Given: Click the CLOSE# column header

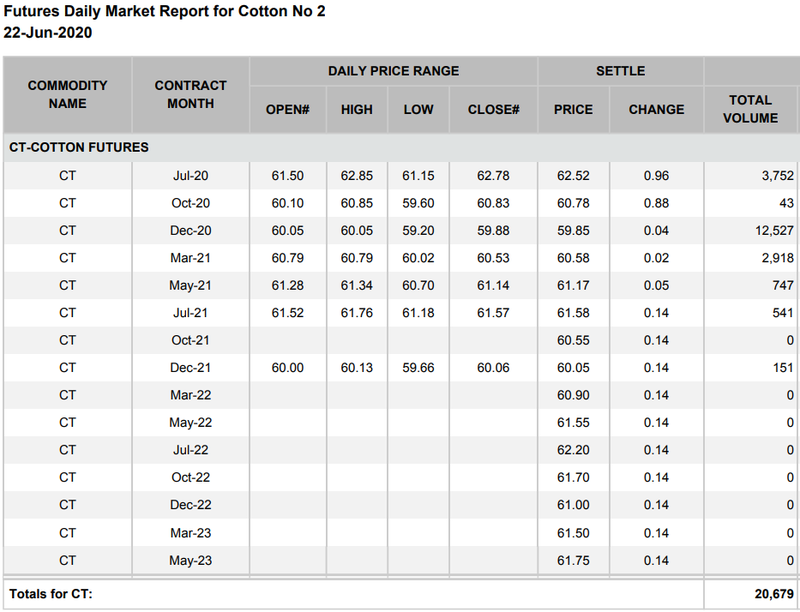Looking at the screenshot, I should [493, 110].
